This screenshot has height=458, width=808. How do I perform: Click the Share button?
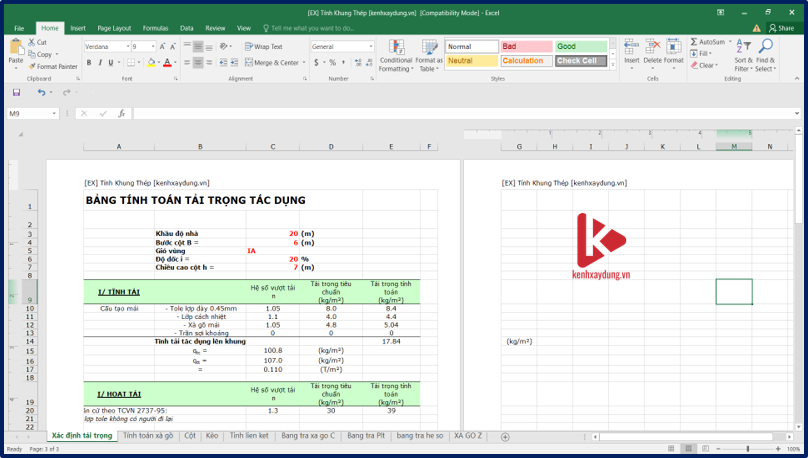pyautogui.click(x=781, y=28)
